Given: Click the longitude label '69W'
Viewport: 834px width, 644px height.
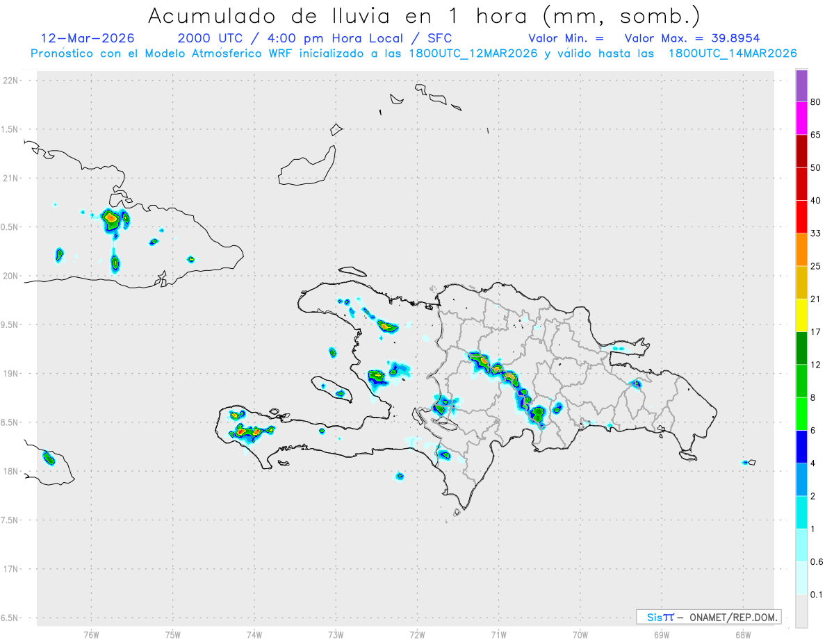Looking at the screenshot, I should [662, 635].
